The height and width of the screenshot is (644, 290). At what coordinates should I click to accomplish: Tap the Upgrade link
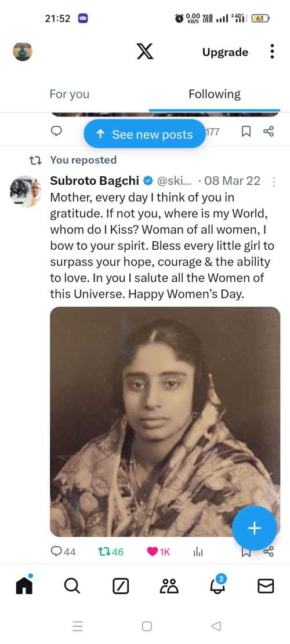tap(225, 52)
